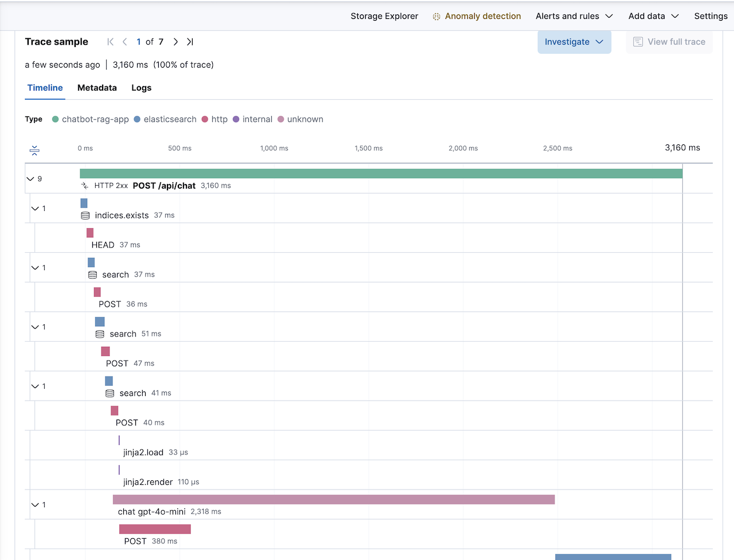Open Alerts and rules menu

click(574, 16)
